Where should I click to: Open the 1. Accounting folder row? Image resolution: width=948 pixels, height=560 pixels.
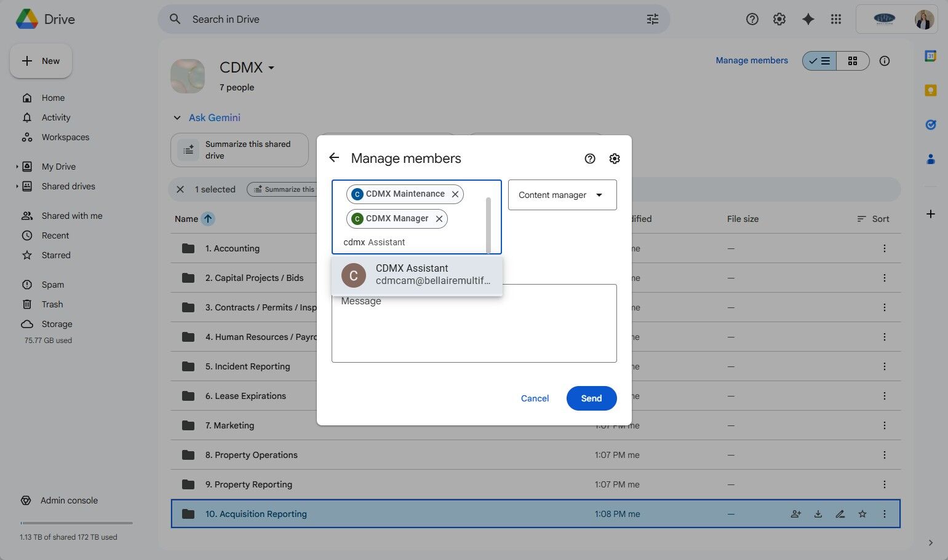point(535,248)
